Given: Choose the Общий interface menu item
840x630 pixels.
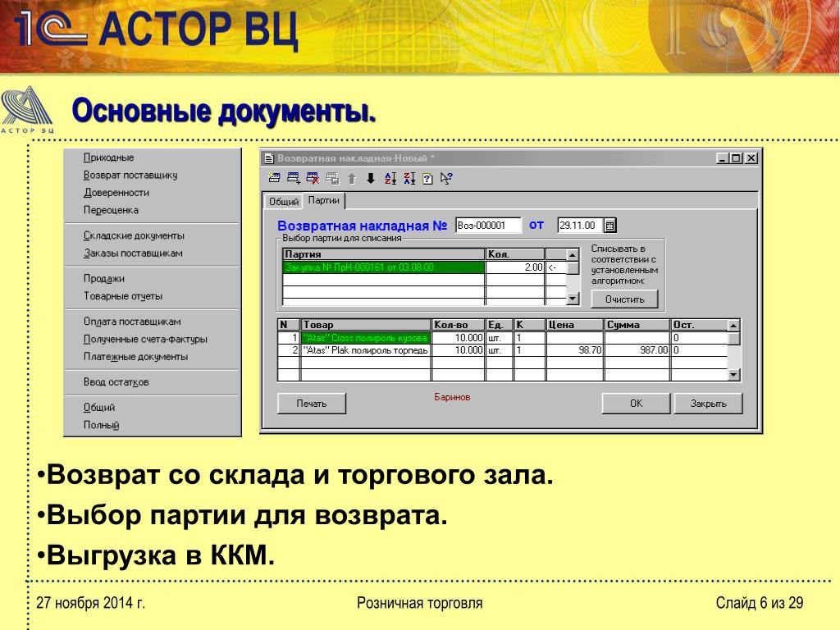Looking at the screenshot, I should coord(99,407).
